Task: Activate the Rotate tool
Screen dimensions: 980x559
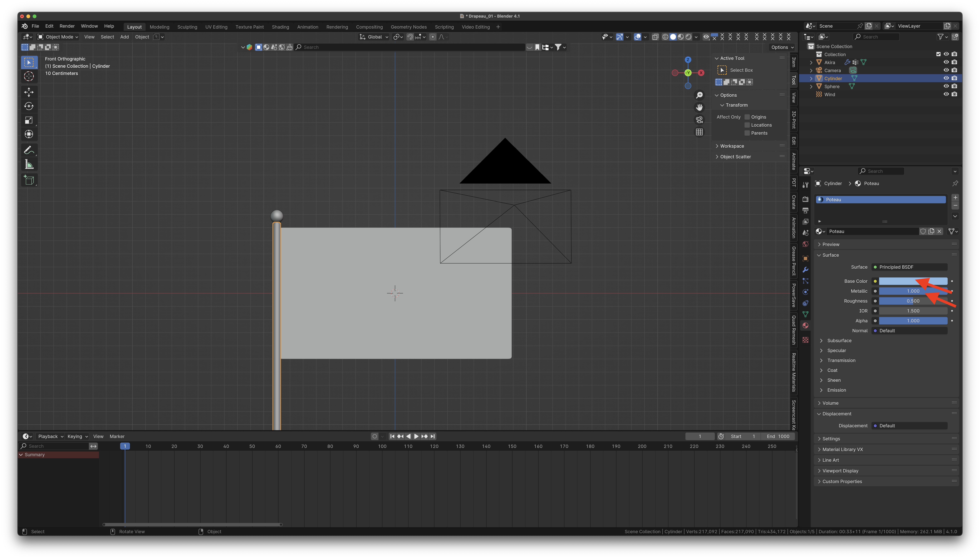Action: point(29,106)
